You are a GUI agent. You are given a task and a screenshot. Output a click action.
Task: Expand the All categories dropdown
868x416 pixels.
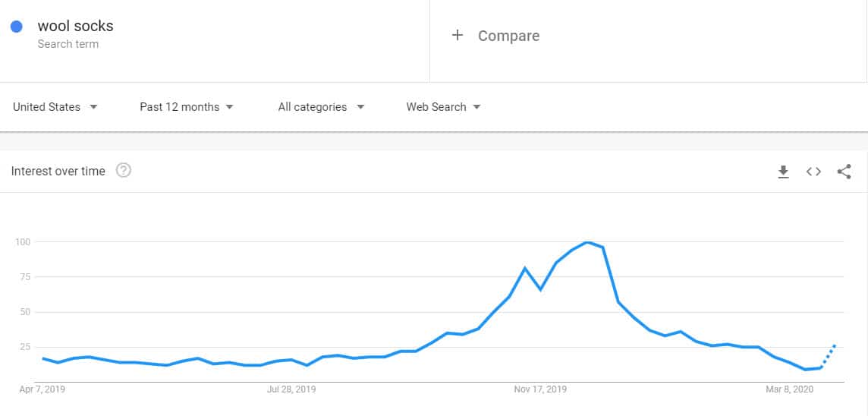point(321,107)
